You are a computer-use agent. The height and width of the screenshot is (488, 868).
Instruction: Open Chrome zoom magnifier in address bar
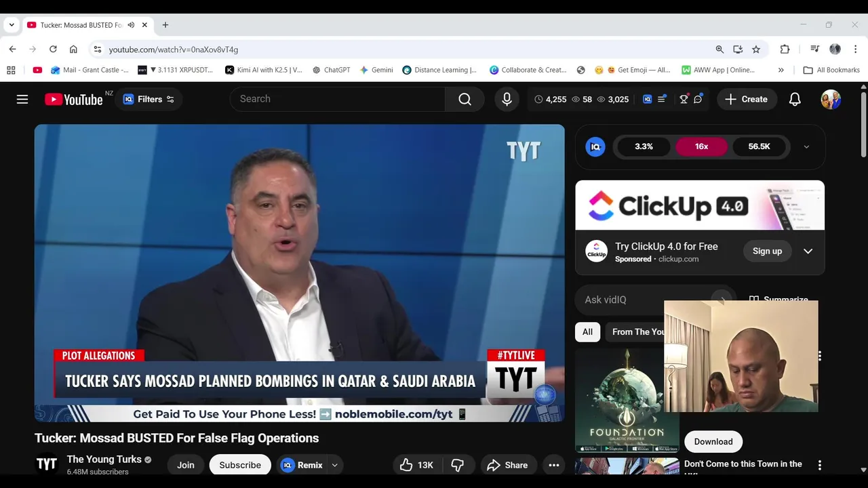(x=719, y=49)
